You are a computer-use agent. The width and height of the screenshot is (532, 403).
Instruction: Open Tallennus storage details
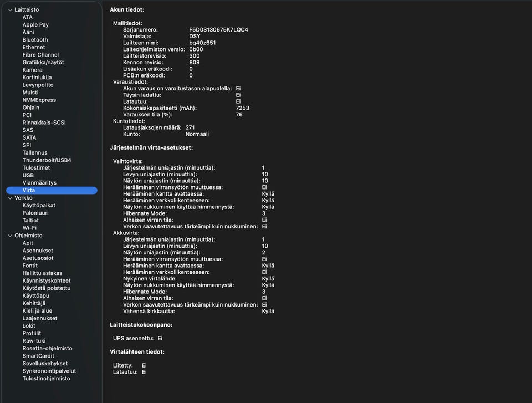click(x=35, y=153)
